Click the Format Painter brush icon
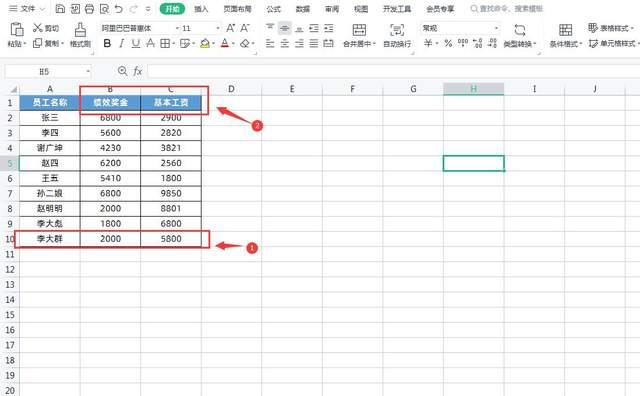Screen dimensions: 640x396 (80, 30)
